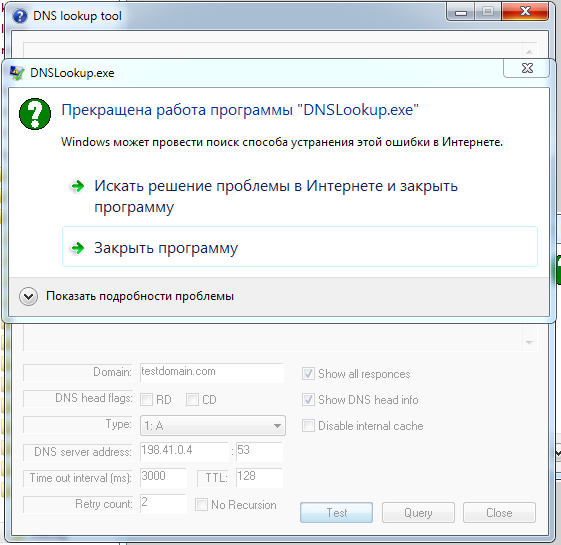Screen dimensions: 561x545
Task: Maximize the DNS lookup tool window
Action: [x=488, y=12]
